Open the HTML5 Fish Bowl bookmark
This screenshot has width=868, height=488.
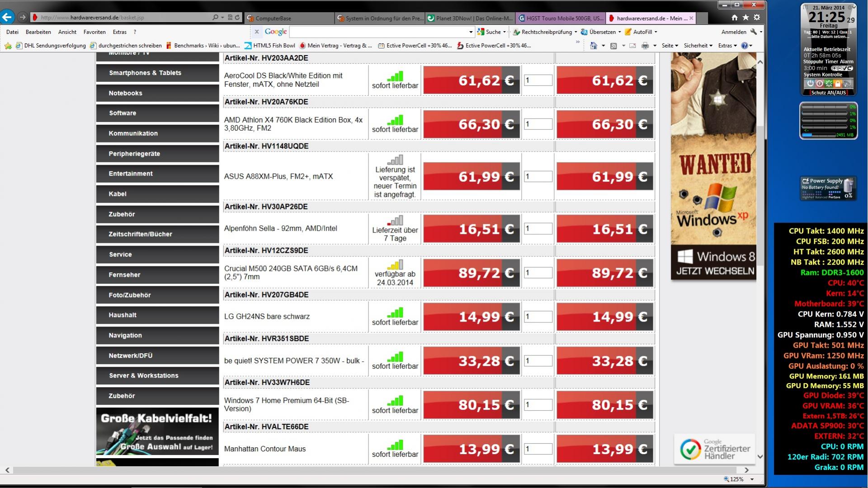click(x=270, y=46)
